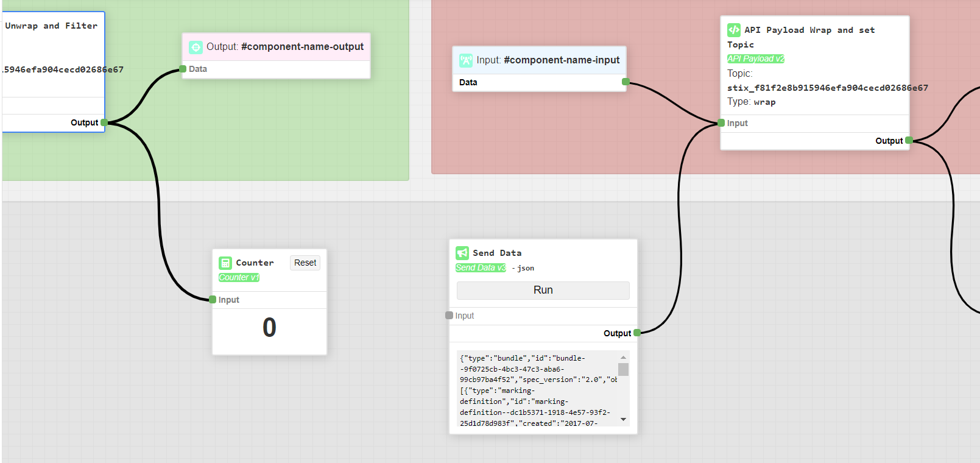This screenshot has height=463, width=980.
Task: Click the 'API Payload Wrap and set Topic' title
Action: (x=801, y=37)
